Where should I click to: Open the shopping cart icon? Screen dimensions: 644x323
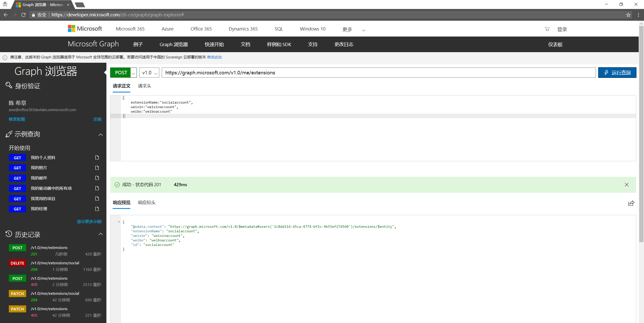click(x=547, y=29)
